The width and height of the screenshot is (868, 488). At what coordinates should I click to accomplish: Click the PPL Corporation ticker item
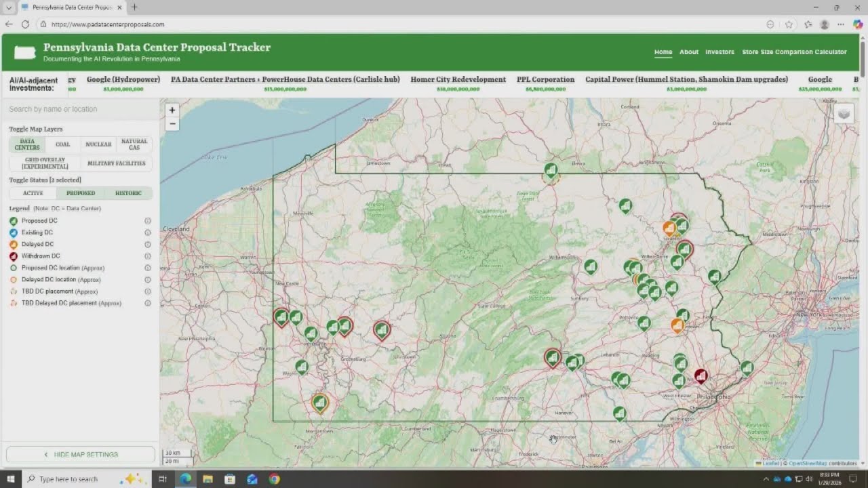coord(545,83)
